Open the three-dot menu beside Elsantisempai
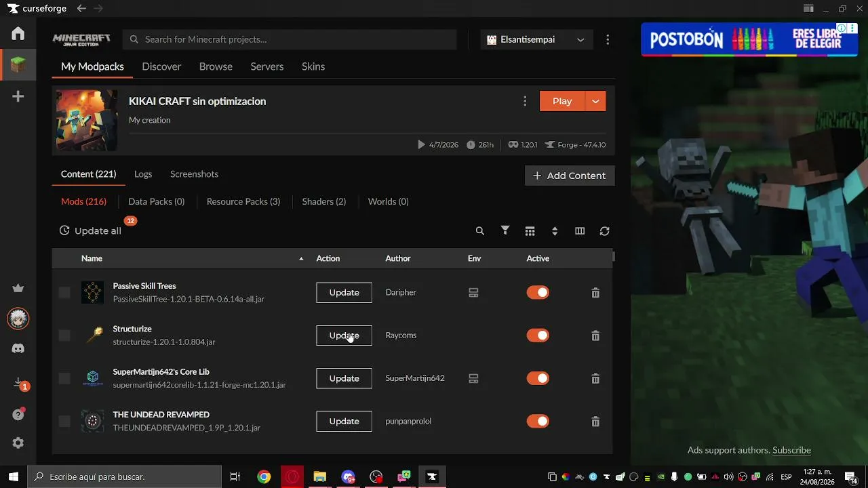The image size is (868, 488). pyautogui.click(x=608, y=39)
